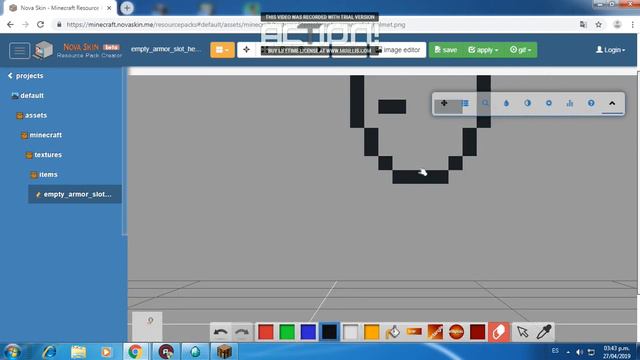Click the green save button
The height and width of the screenshot is (360, 640).
(x=445, y=50)
